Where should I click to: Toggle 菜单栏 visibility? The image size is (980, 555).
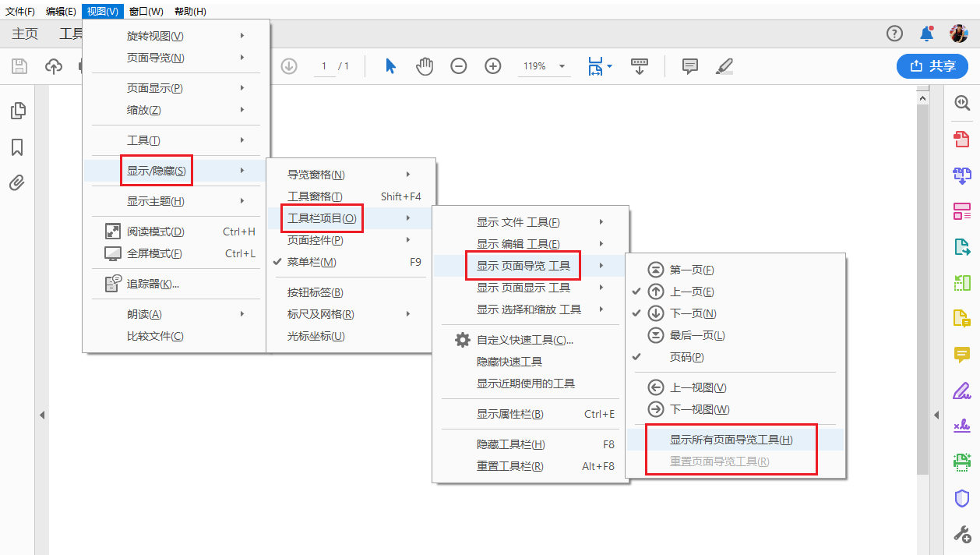pyautogui.click(x=348, y=262)
